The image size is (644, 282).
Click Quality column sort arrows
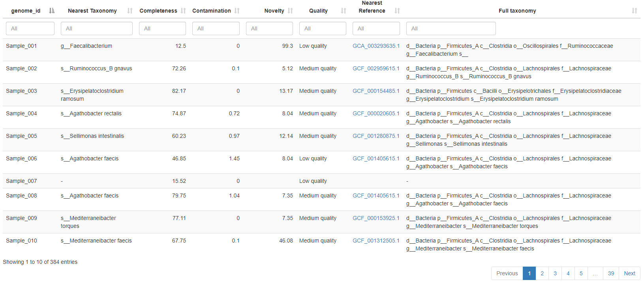click(x=344, y=11)
